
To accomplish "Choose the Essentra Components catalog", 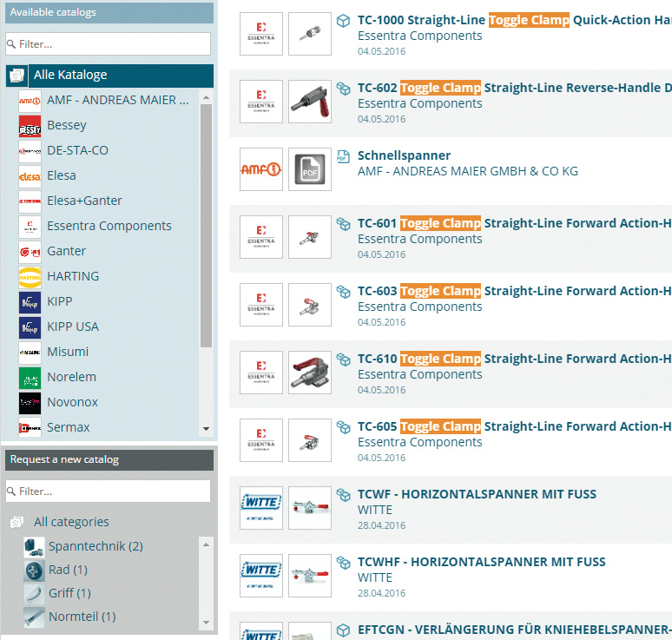I will 109,226.
